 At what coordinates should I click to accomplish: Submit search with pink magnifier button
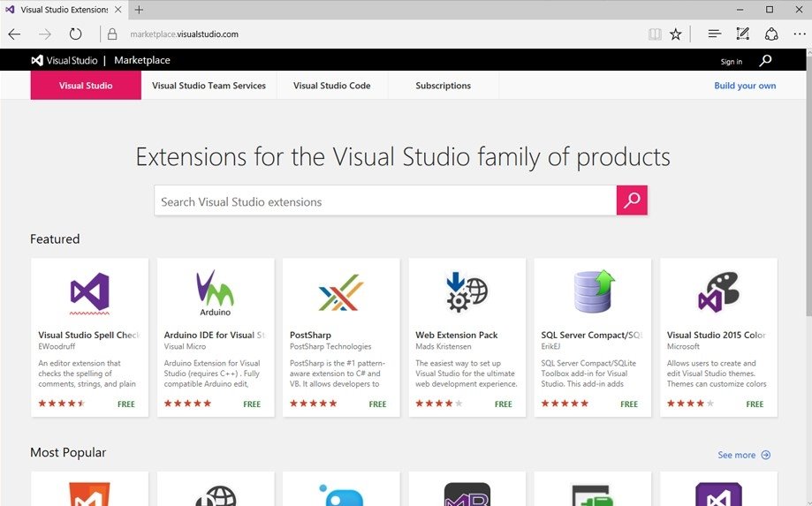click(x=631, y=200)
